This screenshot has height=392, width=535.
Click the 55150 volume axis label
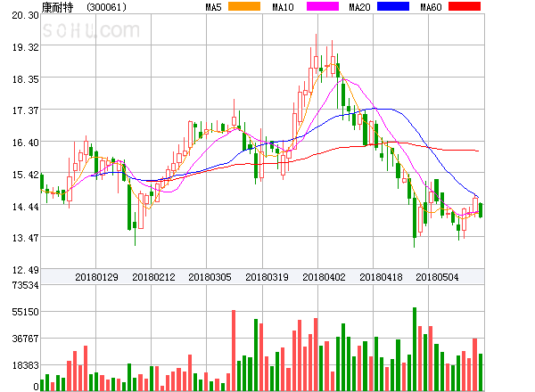click(26, 312)
